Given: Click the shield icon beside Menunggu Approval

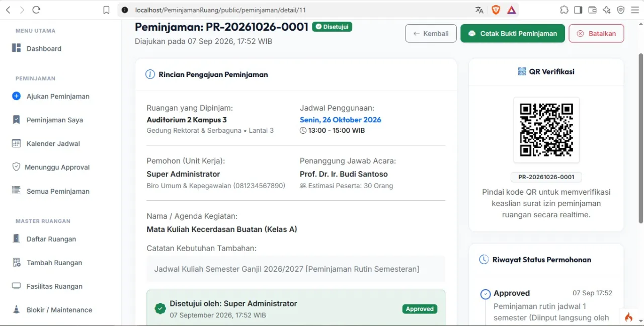Looking at the screenshot, I should 16,167.
